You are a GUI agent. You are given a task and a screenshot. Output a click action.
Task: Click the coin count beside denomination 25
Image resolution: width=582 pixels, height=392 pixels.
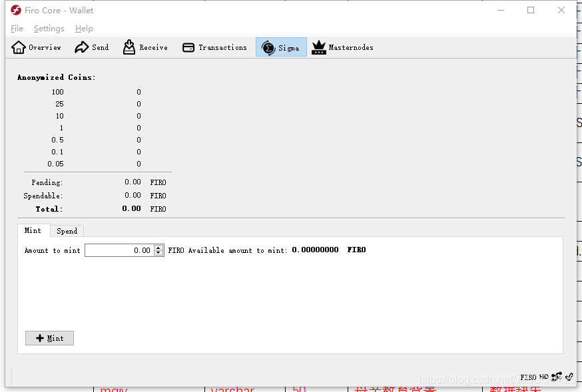[139, 104]
